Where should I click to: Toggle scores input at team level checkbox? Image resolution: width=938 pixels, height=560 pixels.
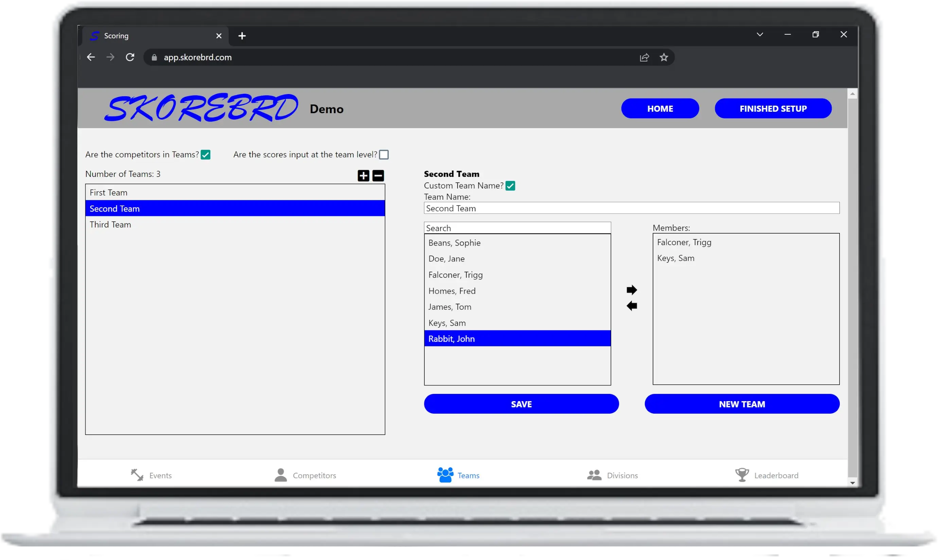tap(383, 154)
